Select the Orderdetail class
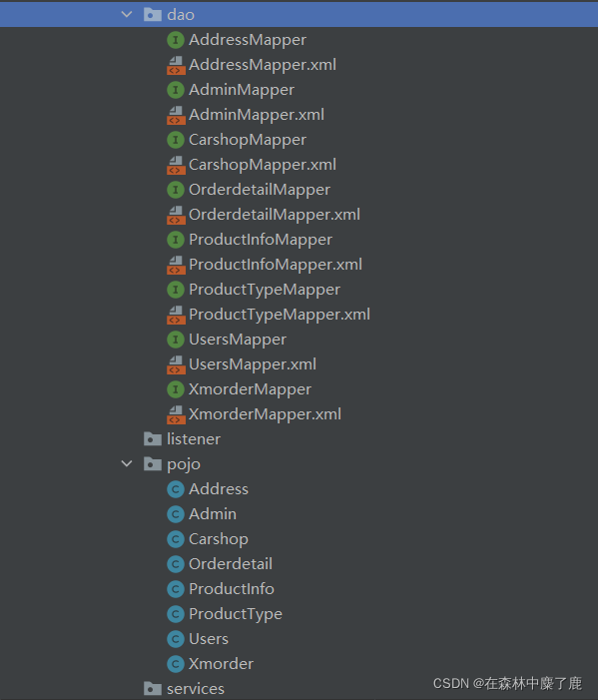This screenshot has height=700, width=598. click(x=231, y=564)
